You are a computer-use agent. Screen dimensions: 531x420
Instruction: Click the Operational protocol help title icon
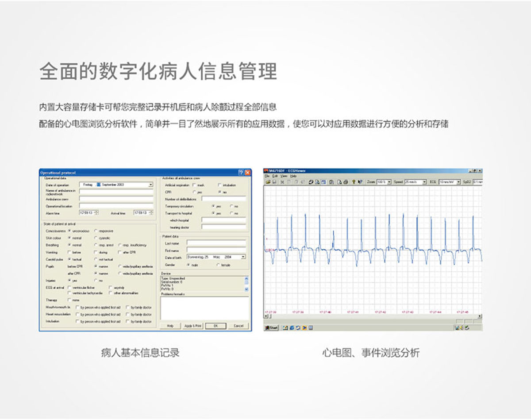[x=241, y=172]
